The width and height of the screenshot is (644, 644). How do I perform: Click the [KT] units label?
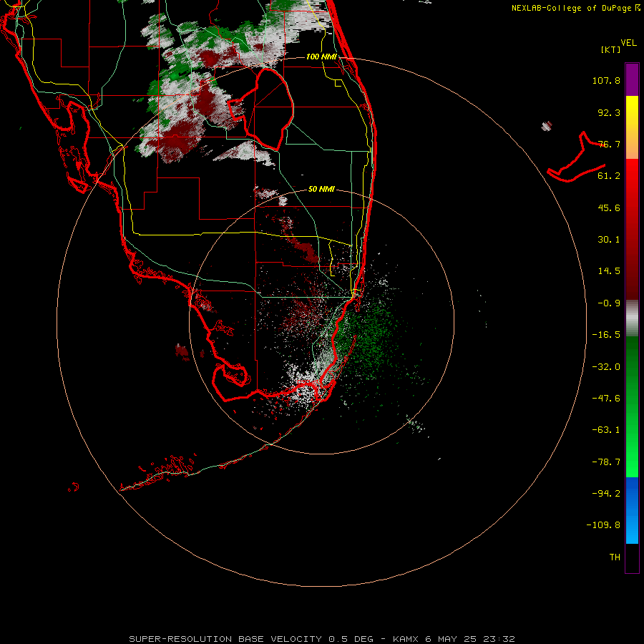610,49
